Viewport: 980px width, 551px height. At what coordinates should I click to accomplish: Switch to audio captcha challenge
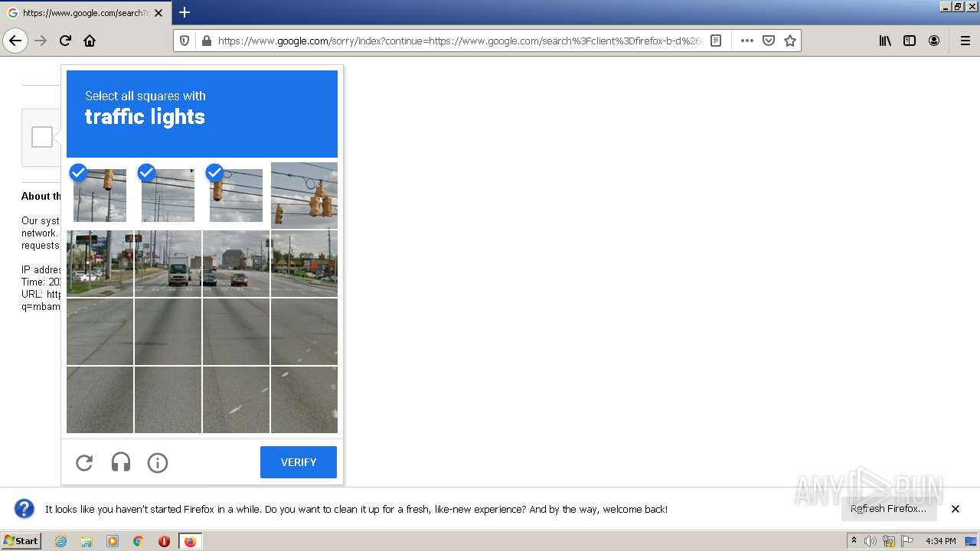click(121, 462)
